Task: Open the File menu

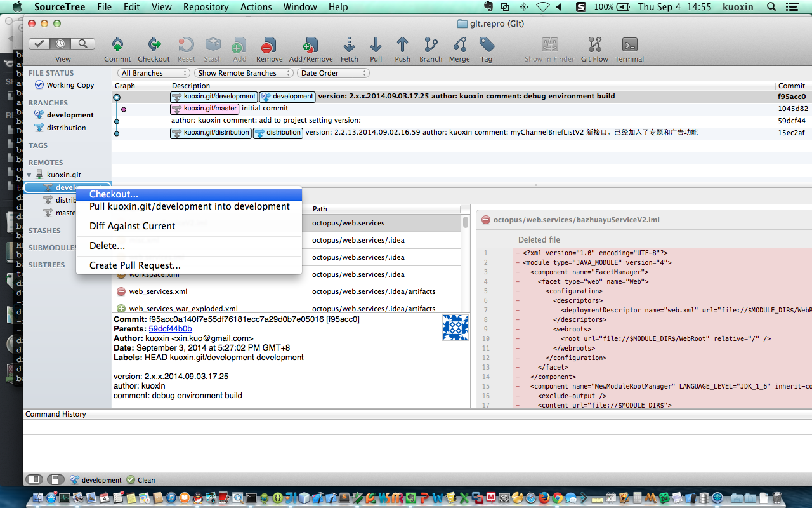Action: pos(105,7)
